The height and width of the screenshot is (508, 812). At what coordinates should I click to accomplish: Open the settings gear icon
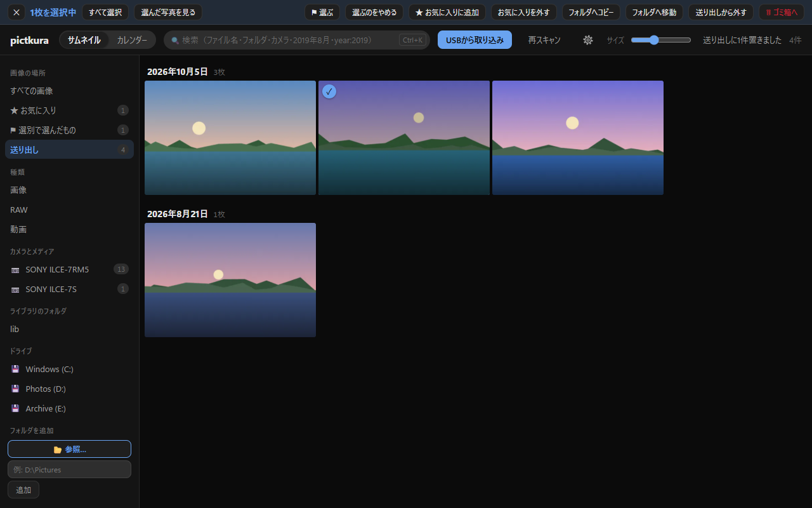pos(588,40)
